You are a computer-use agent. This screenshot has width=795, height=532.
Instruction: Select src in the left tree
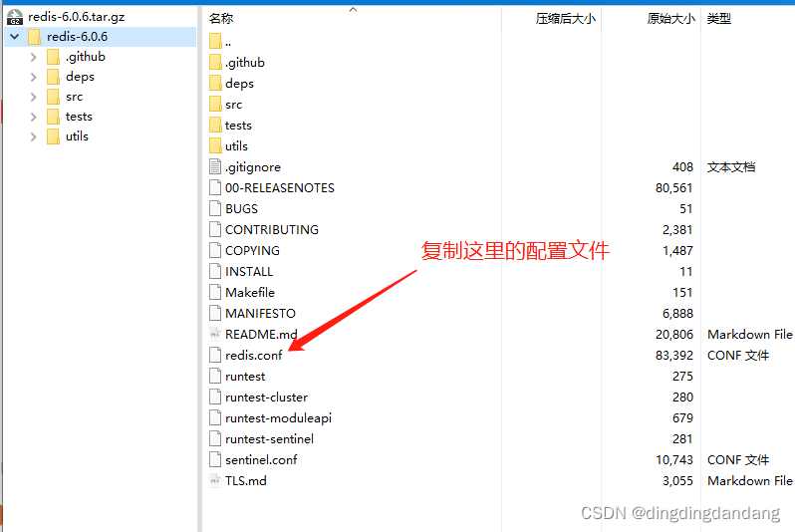[x=74, y=97]
